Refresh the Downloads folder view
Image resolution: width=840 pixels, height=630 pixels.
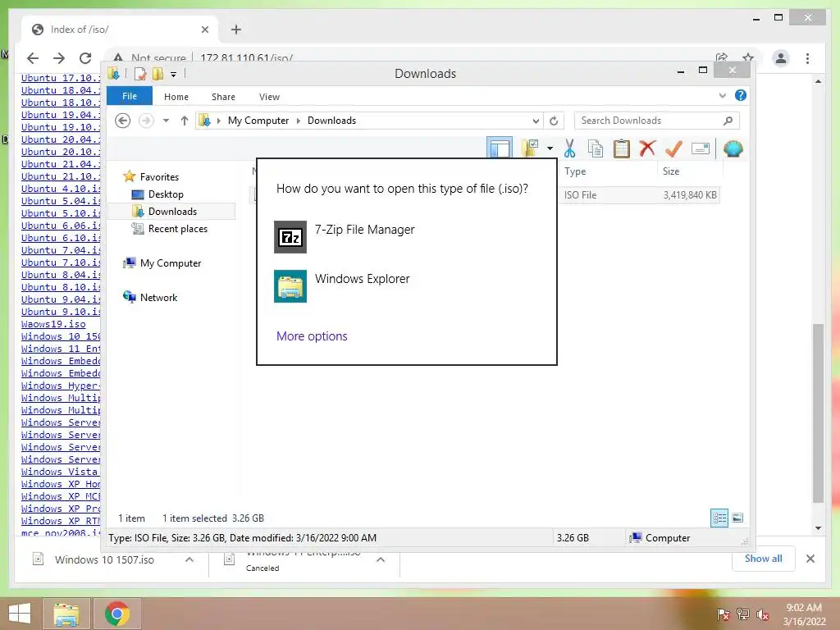click(x=554, y=121)
